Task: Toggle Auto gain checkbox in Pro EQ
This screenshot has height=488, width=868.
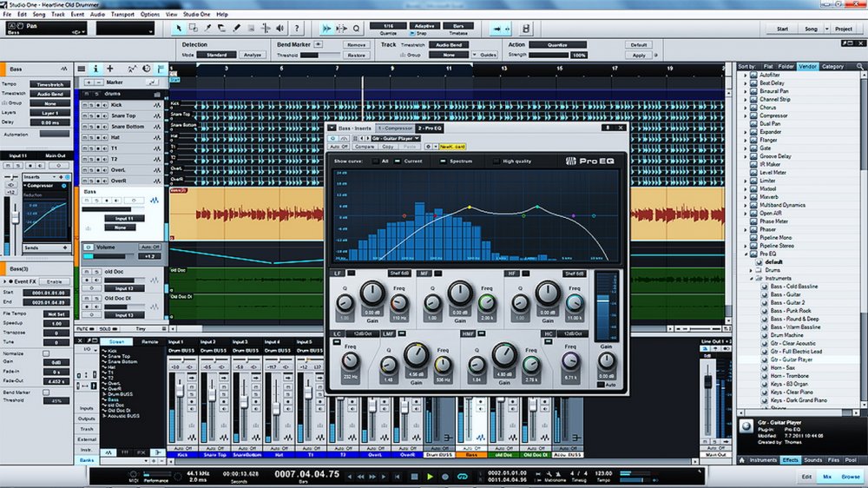Action: pyautogui.click(x=601, y=385)
